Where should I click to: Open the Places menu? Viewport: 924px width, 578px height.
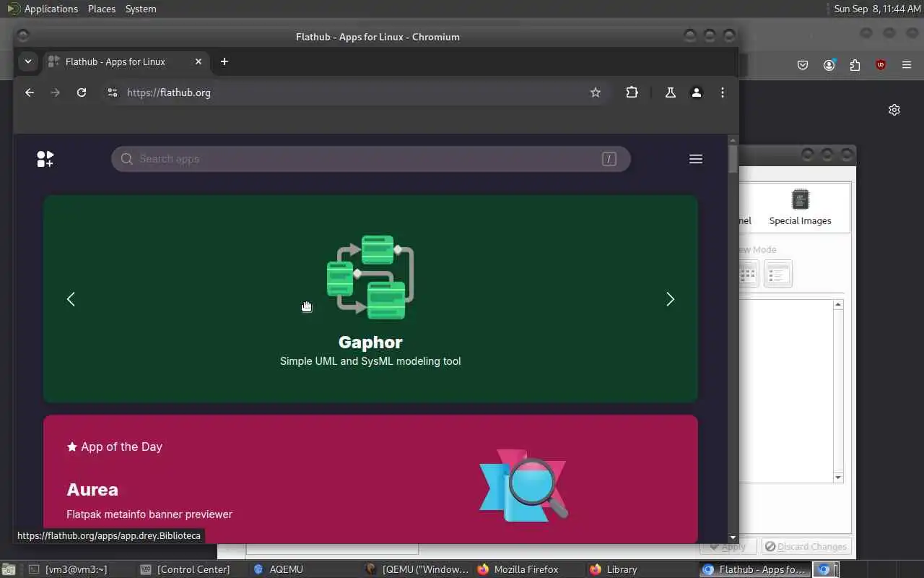pos(102,9)
